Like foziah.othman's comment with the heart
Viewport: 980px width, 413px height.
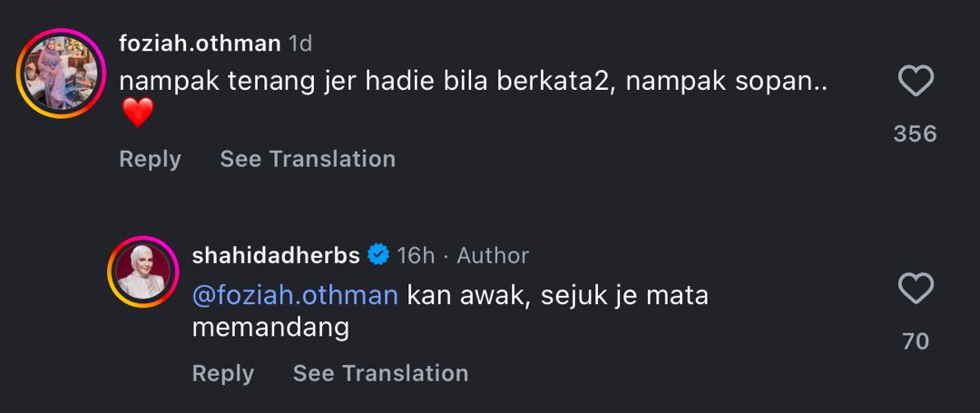916,82
